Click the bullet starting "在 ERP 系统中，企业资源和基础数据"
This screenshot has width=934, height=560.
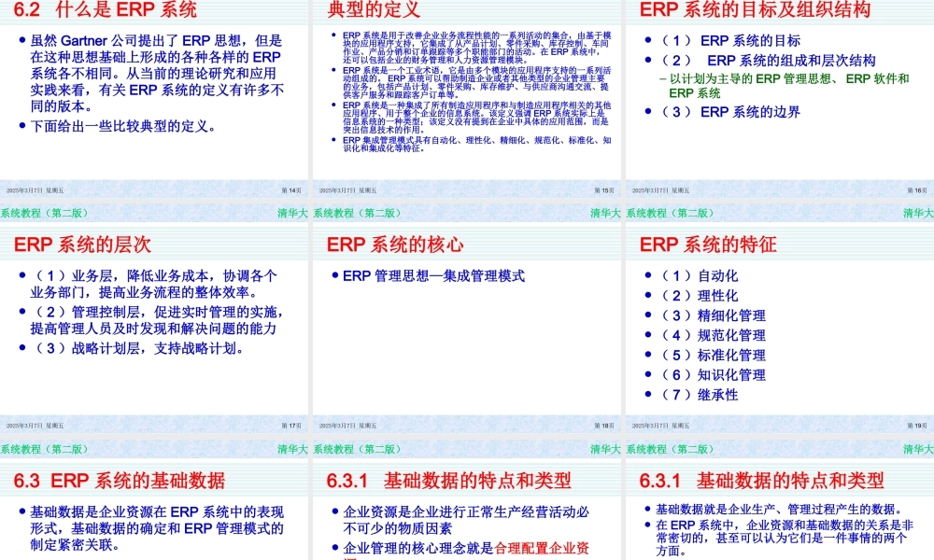tap(785, 538)
